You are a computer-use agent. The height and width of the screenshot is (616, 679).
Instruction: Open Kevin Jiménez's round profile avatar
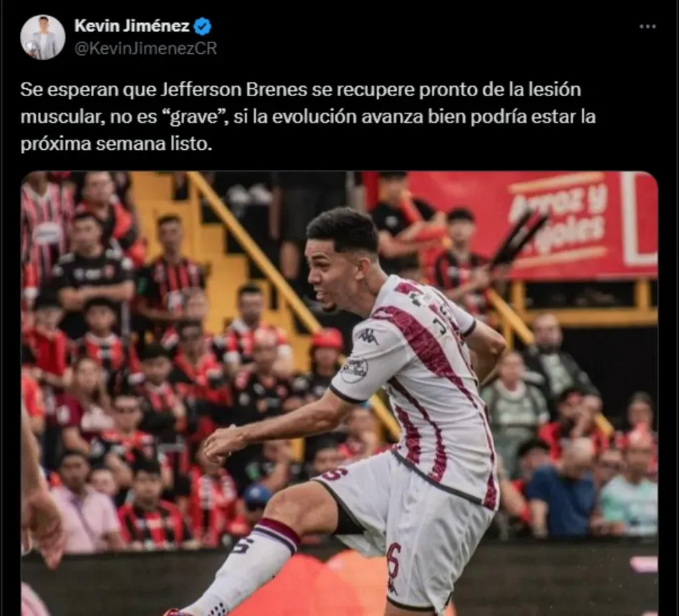(x=42, y=37)
